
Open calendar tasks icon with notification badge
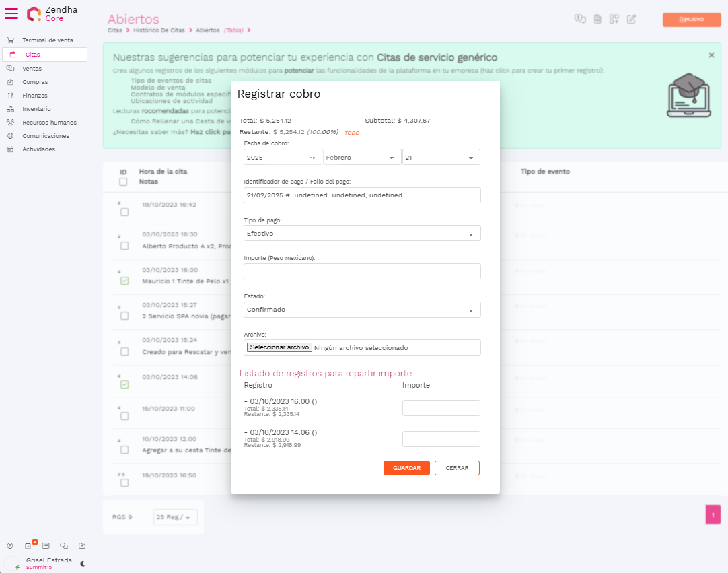[x=28, y=545]
